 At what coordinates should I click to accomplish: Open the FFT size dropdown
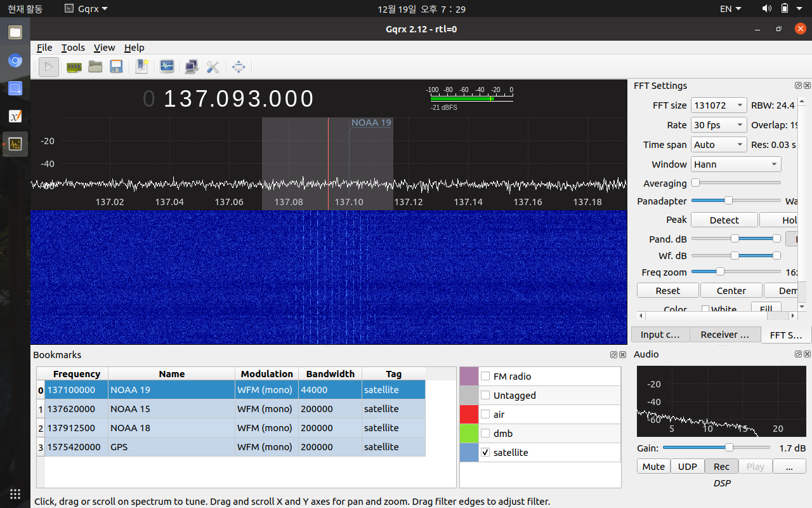719,105
